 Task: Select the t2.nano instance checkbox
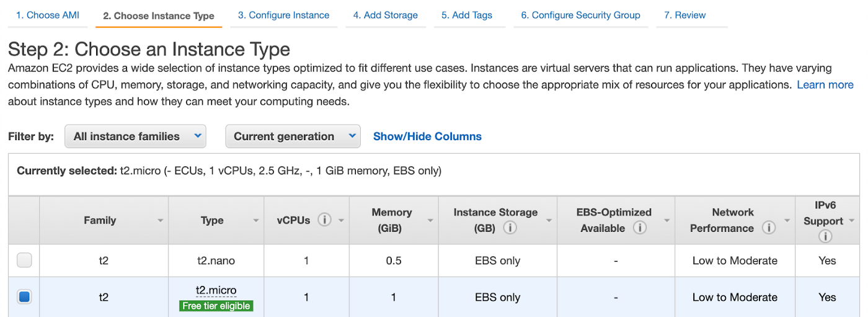click(24, 261)
